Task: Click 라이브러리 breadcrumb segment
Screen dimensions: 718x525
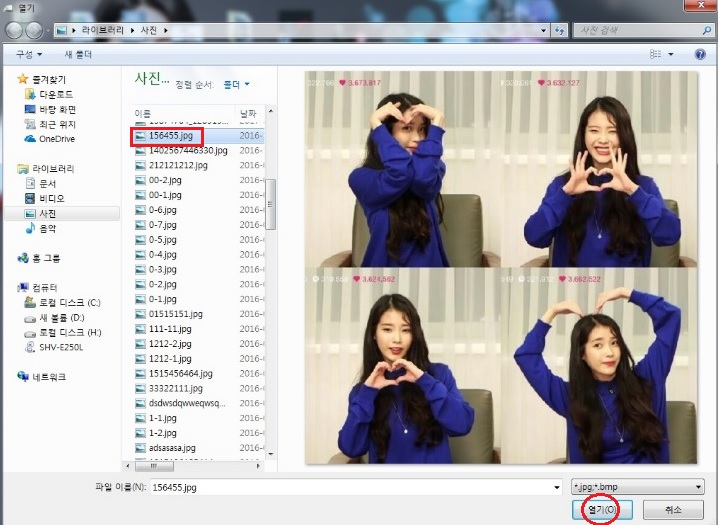Action: (x=103, y=30)
